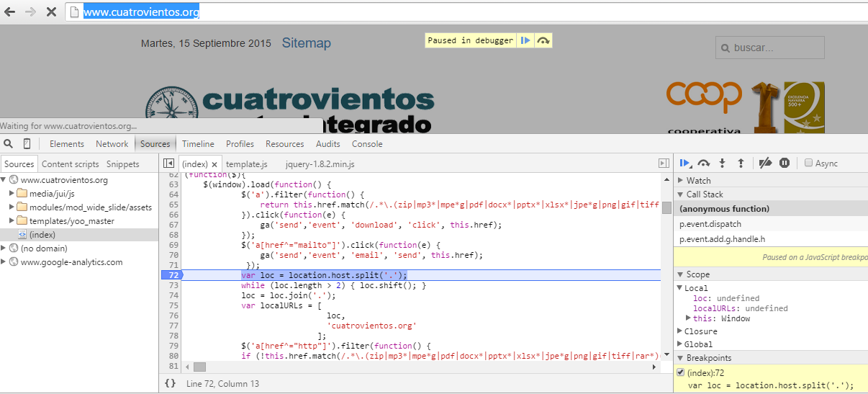The height and width of the screenshot is (394, 868).
Task: Expand the www.google-analytics.com node
Action: point(4,262)
